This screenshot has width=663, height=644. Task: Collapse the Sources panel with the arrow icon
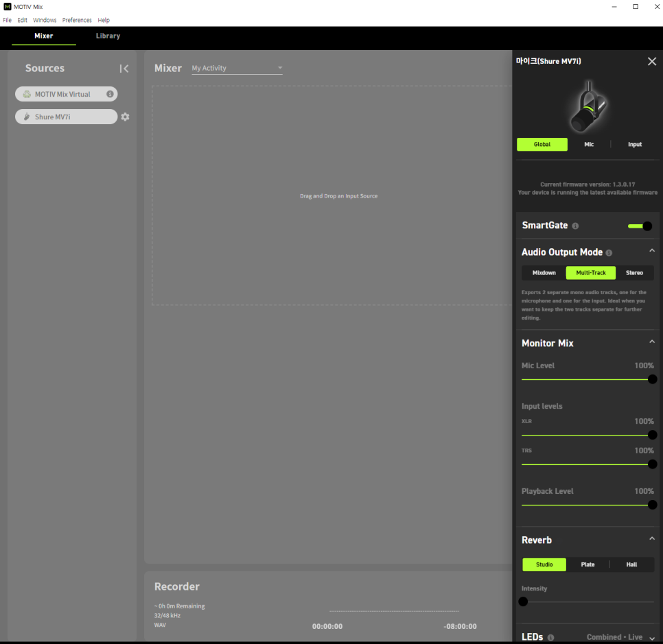pyautogui.click(x=124, y=69)
